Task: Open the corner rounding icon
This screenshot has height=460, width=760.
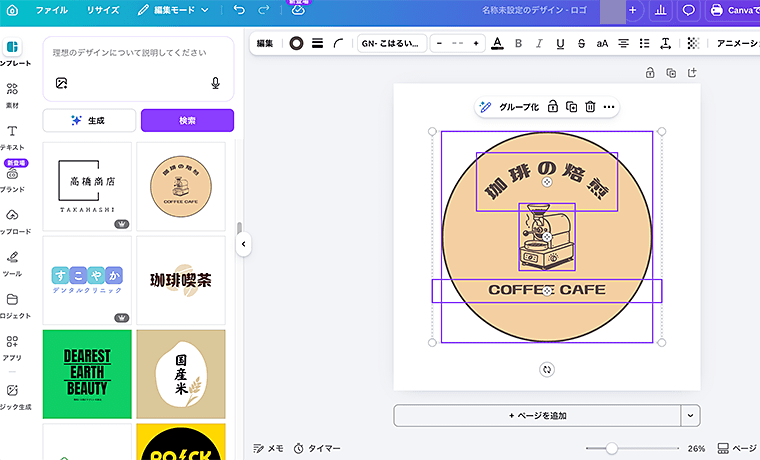Action: coord(338,44)
